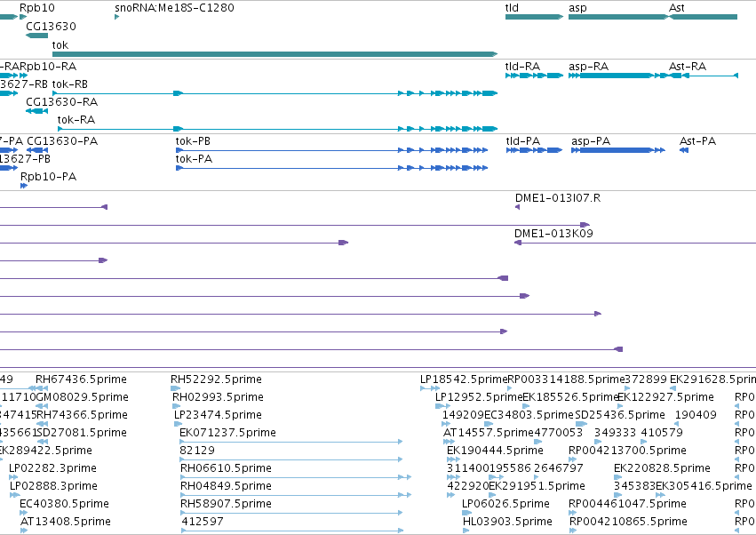Click the Ast-PA label
Screen dimensions: 756x535
(697, 141)
